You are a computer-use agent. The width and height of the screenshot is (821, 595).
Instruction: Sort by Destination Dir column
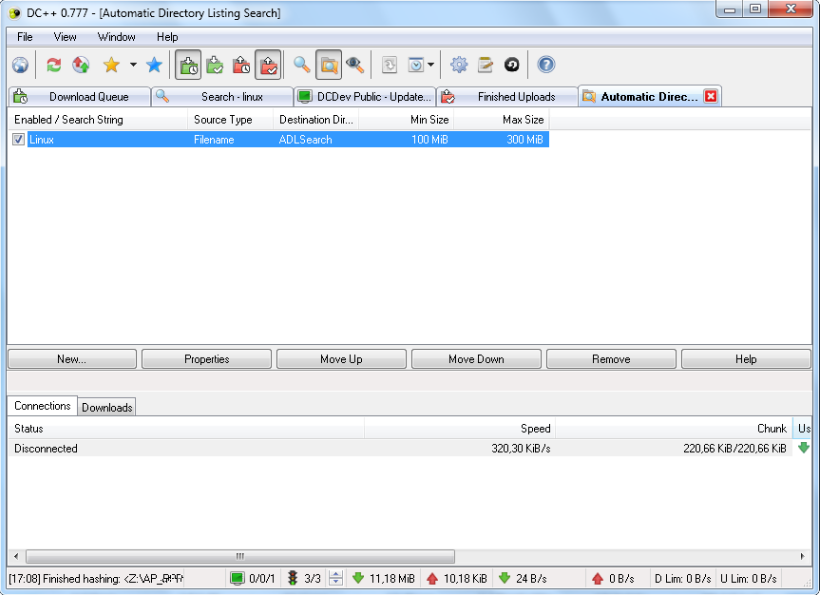pos(316,120)
